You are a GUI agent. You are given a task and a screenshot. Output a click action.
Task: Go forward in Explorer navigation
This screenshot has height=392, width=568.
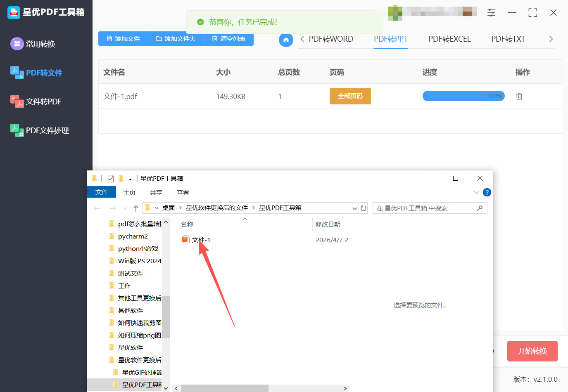pos(112,208)
